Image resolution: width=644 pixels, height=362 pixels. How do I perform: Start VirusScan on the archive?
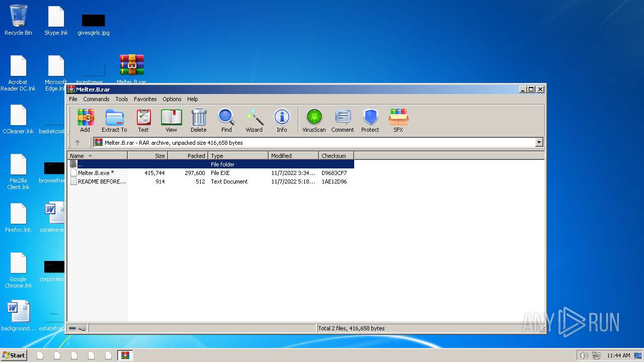tap(314, 121)
